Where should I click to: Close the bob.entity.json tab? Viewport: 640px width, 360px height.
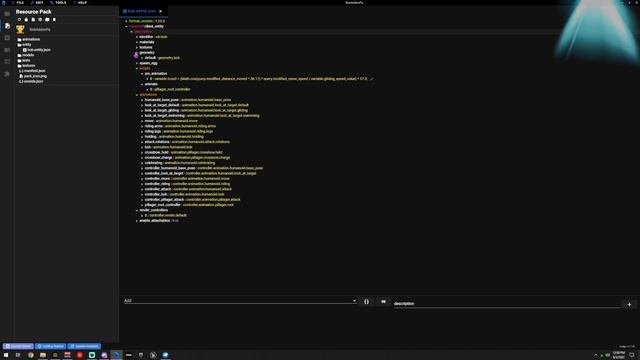coord(160,11)
